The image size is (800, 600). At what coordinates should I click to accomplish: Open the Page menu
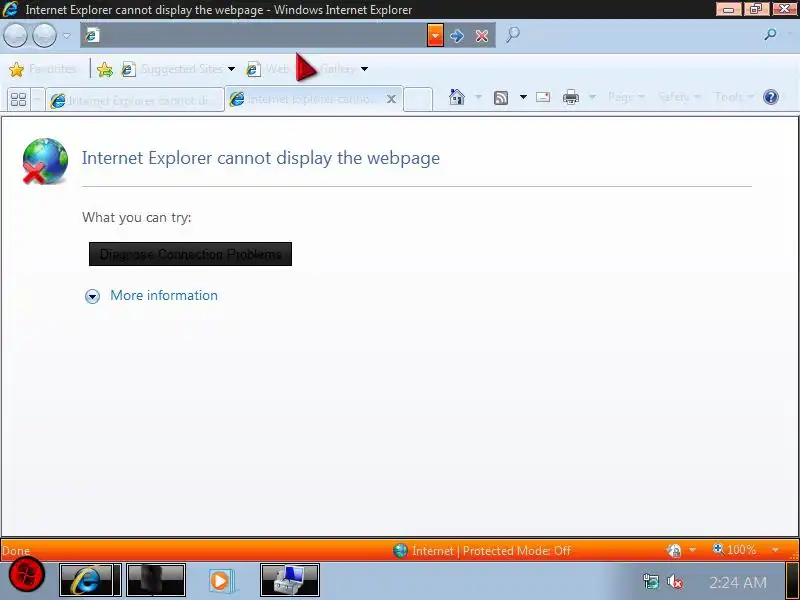(x=626, y=96)
